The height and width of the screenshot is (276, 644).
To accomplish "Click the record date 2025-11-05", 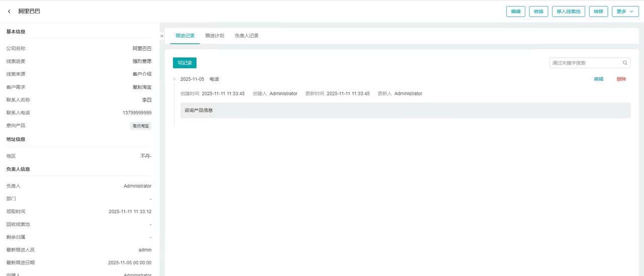I will click(192, 79).
